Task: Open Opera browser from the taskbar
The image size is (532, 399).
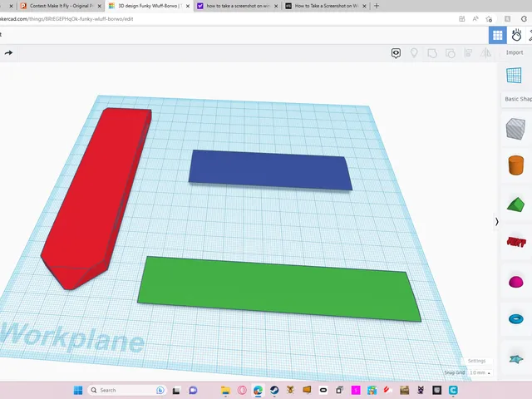Action: tap(242, 390)
